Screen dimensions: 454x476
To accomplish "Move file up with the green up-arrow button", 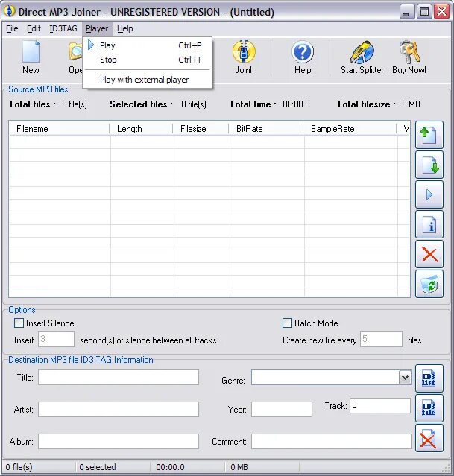I will (429, 135).
